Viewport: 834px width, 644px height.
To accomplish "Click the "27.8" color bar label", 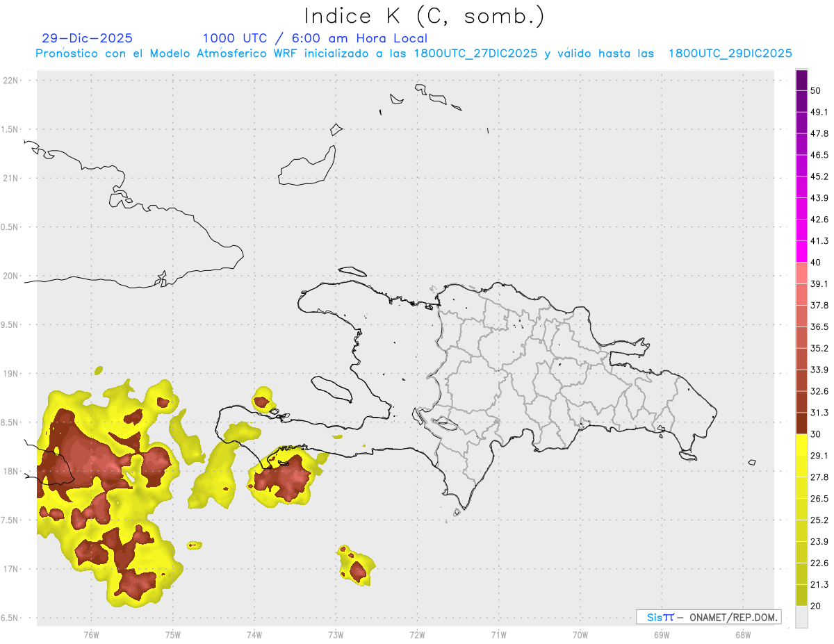I will (x=819, y=477).
